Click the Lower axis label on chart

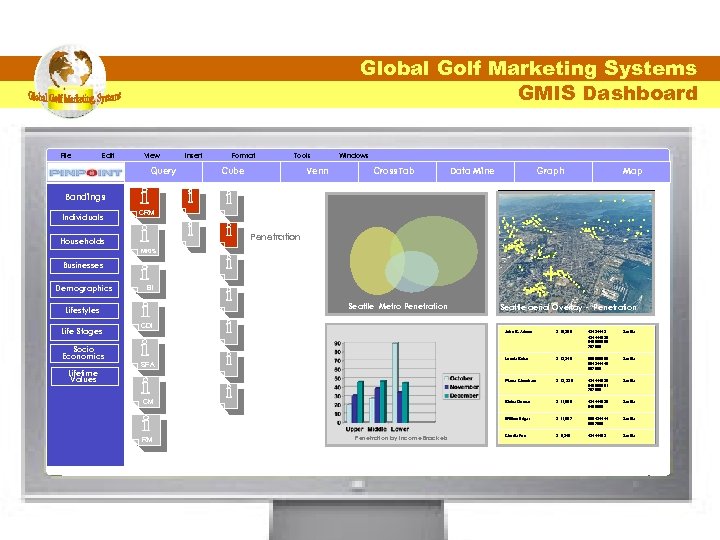pyautogui.click(x=399, y=429)
